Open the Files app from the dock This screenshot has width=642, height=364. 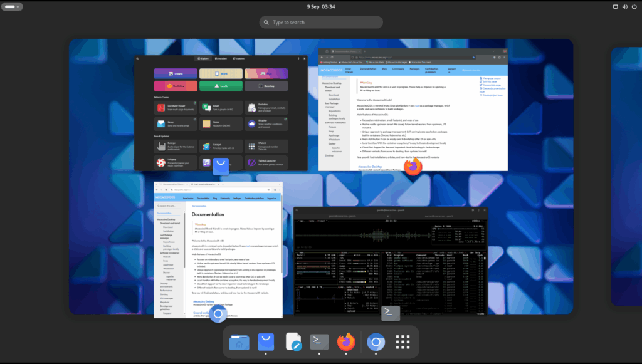[239, 342]
